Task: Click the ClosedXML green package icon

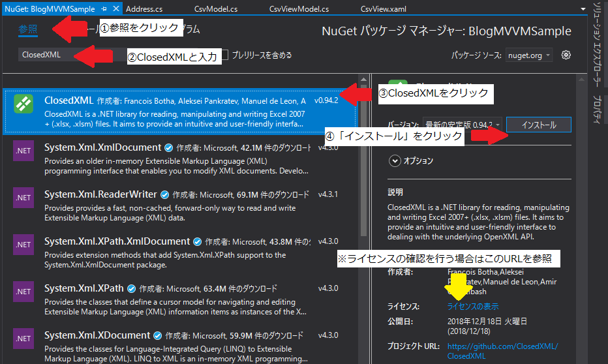Action: pyautogui.click(x=23, y=104)
